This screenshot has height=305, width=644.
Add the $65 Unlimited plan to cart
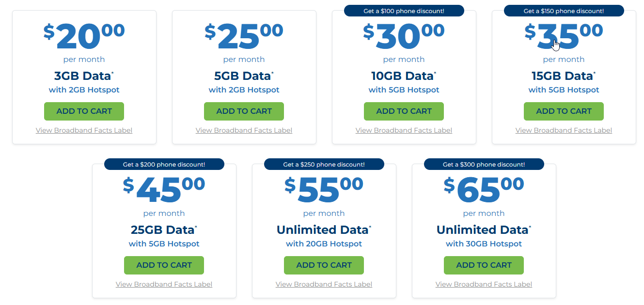484,265
